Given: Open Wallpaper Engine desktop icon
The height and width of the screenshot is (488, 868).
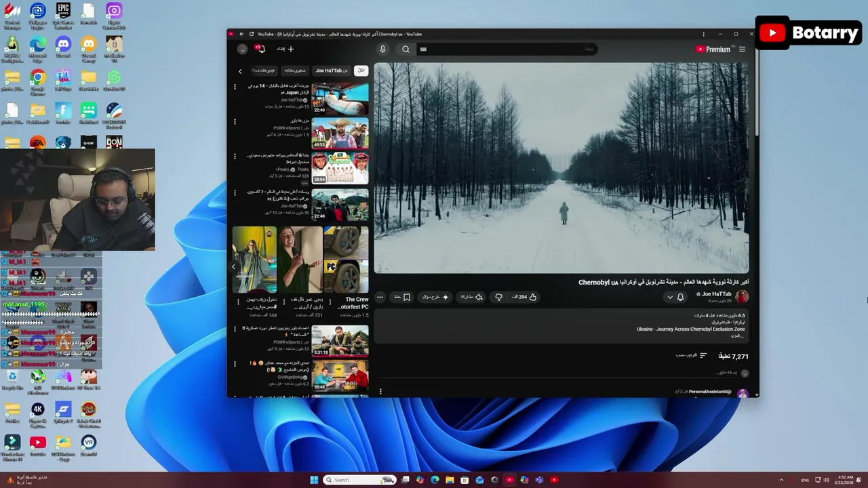Looking at the screenshot, I should (x=38, y=16).
